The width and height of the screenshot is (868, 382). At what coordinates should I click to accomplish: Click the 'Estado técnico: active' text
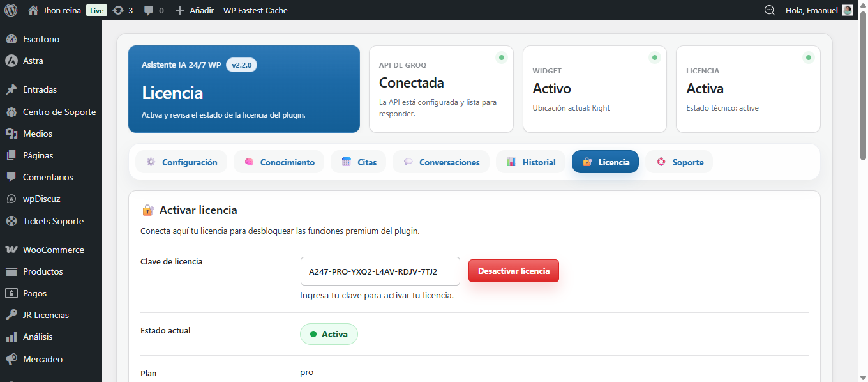[x=722, y=108]
